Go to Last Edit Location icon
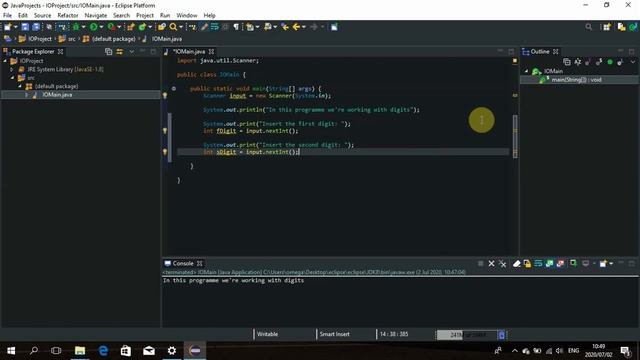The height and width of the screenshot is (360, 640). pos(285,27)
